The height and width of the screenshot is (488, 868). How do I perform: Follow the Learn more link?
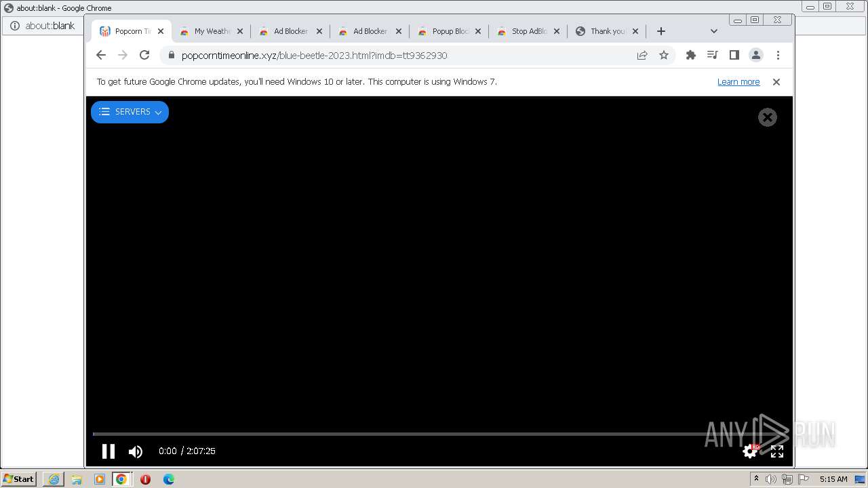pos(738,82)
